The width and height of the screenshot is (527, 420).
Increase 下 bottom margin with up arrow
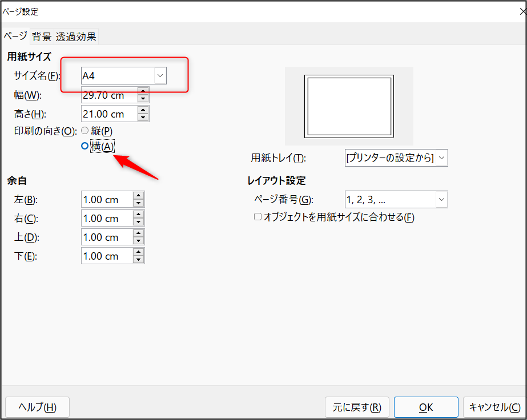pyautogui.click(x=139, y=252)
